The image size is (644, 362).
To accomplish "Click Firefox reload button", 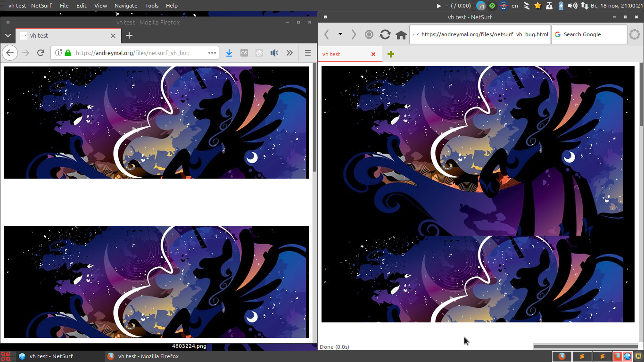I will [x=41, y=53].
